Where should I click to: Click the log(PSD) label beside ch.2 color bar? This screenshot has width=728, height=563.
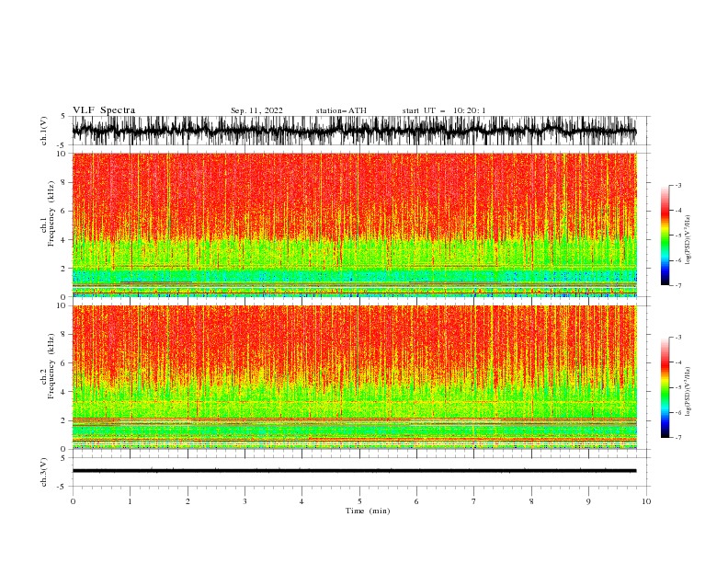tap(688, 391)
